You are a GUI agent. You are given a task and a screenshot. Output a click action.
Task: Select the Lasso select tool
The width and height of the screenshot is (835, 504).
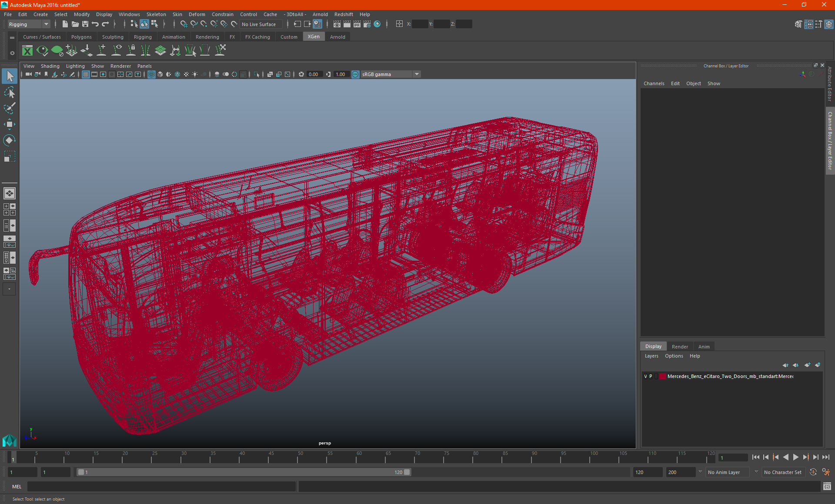(9, 93)
